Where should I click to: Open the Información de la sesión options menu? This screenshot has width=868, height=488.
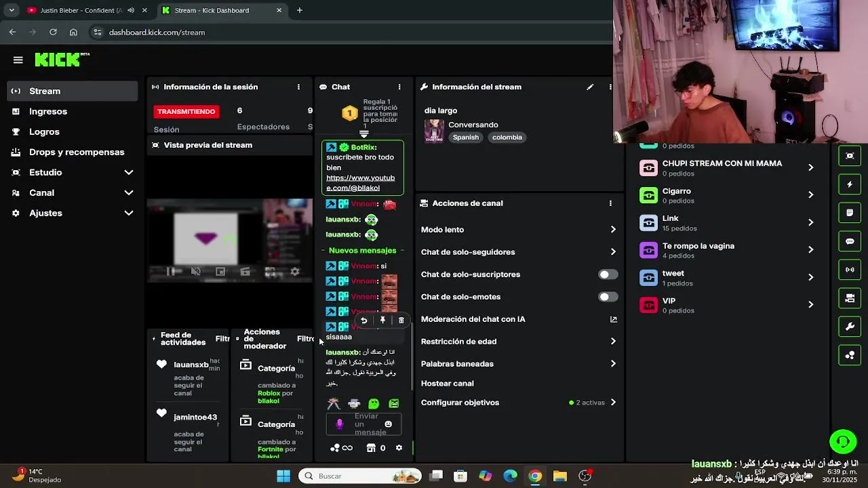pyautogui.click(x=298, y=87)
